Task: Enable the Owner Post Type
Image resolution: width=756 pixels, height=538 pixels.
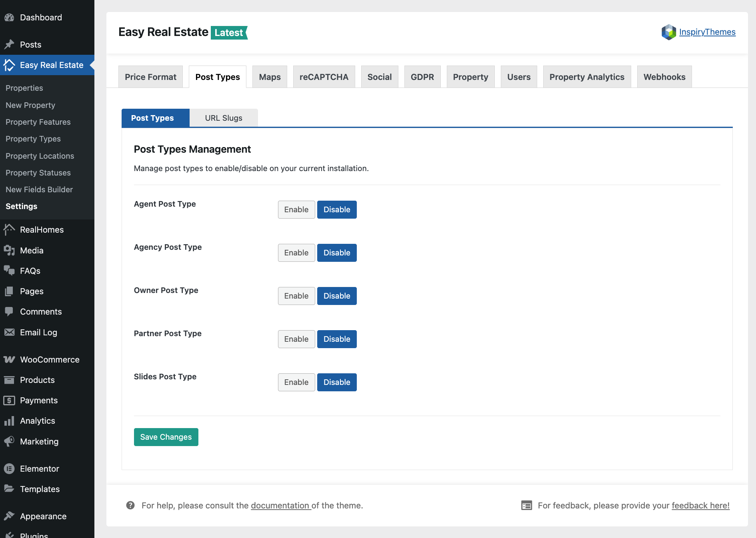Action: [x=296, y=296]
